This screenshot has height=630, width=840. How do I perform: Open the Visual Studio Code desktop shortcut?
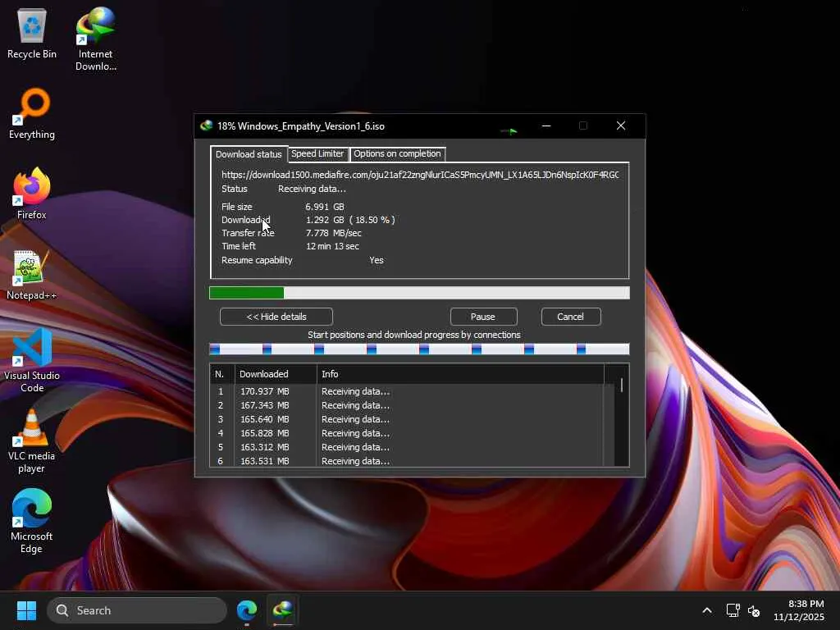point(32,354)
